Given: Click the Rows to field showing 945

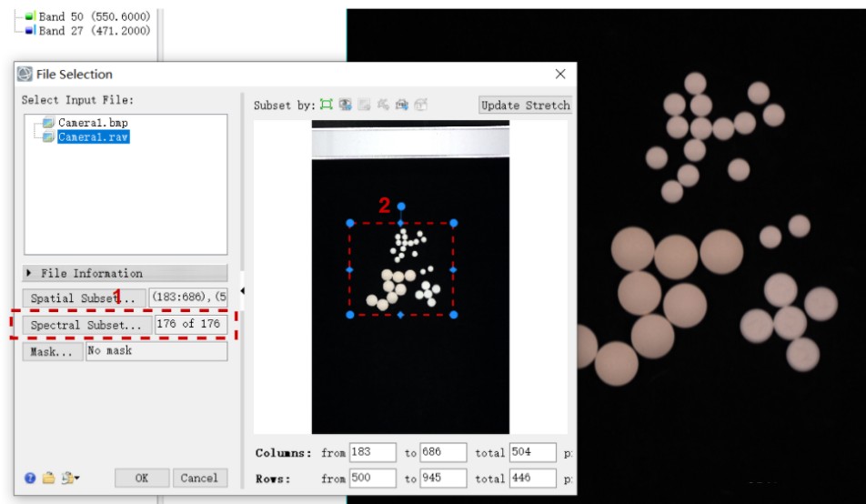Looking at the screenshot, I should (x=443, y=478).
